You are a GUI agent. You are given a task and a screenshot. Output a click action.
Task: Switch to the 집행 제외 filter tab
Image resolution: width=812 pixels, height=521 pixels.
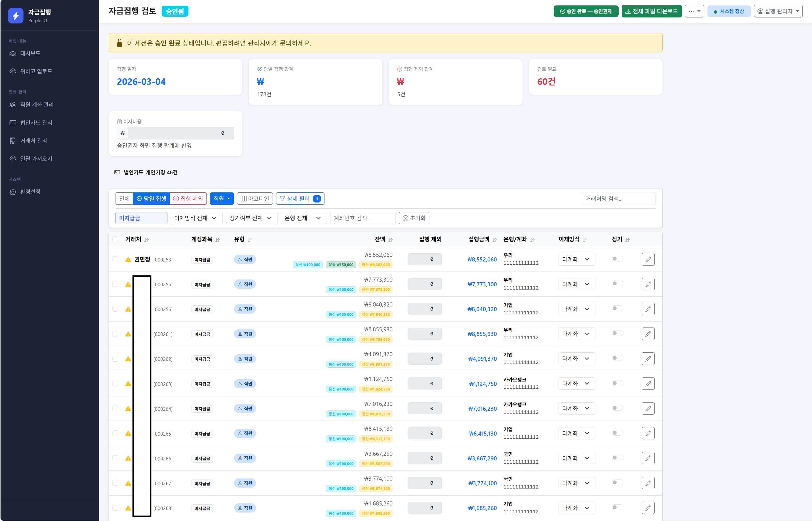tap(188, 199)
